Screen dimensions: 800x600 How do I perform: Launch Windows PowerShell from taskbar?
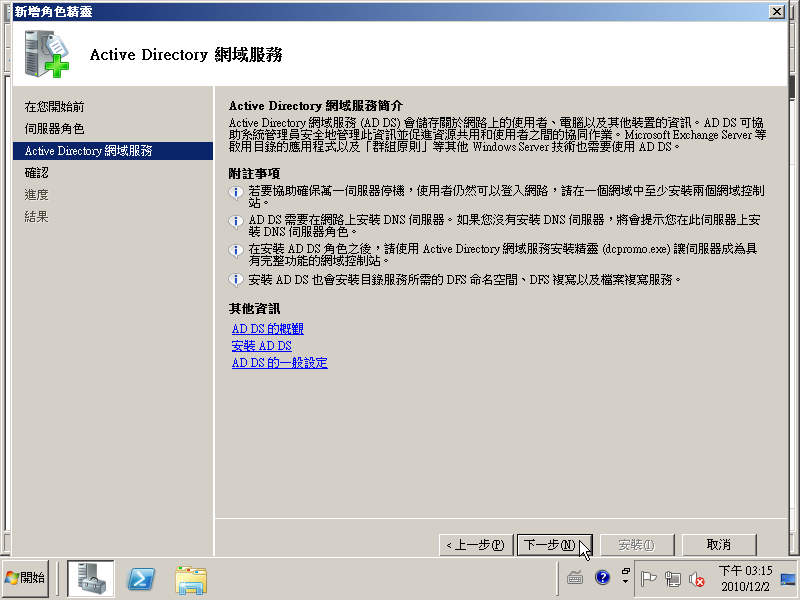point(141,579)
